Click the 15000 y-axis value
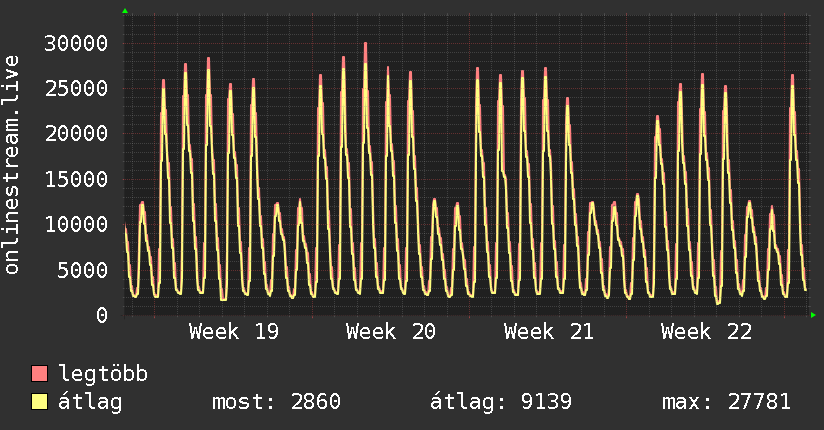 [76, 179]
